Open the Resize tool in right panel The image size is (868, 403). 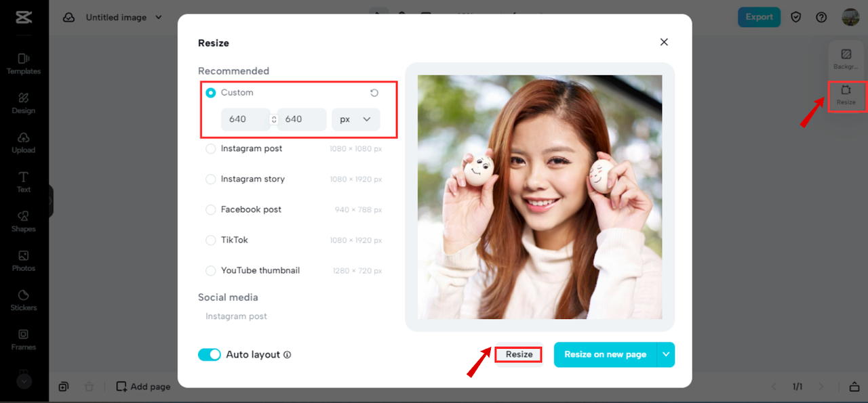(x=846, y=95)
